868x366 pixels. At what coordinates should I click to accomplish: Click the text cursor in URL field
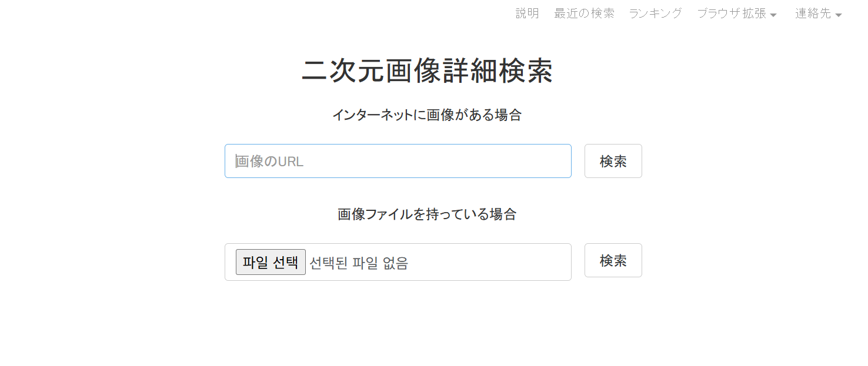click(236, 162)
